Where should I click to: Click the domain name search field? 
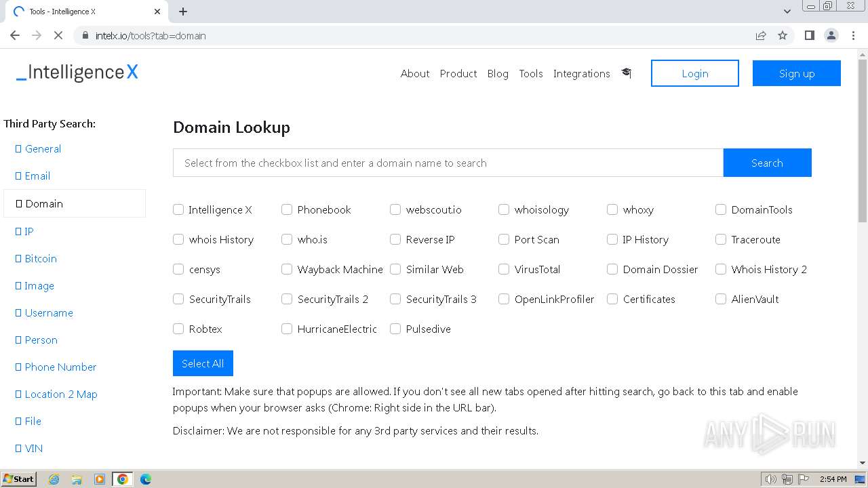point(448,163)
